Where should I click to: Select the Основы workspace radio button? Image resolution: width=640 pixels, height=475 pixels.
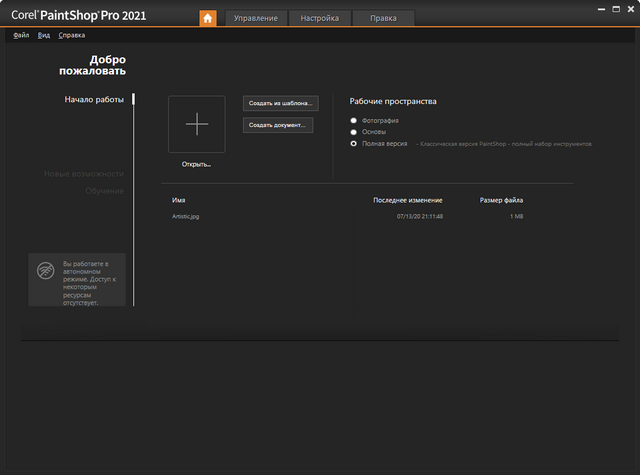pyautogui.click(x=353, y=132)
